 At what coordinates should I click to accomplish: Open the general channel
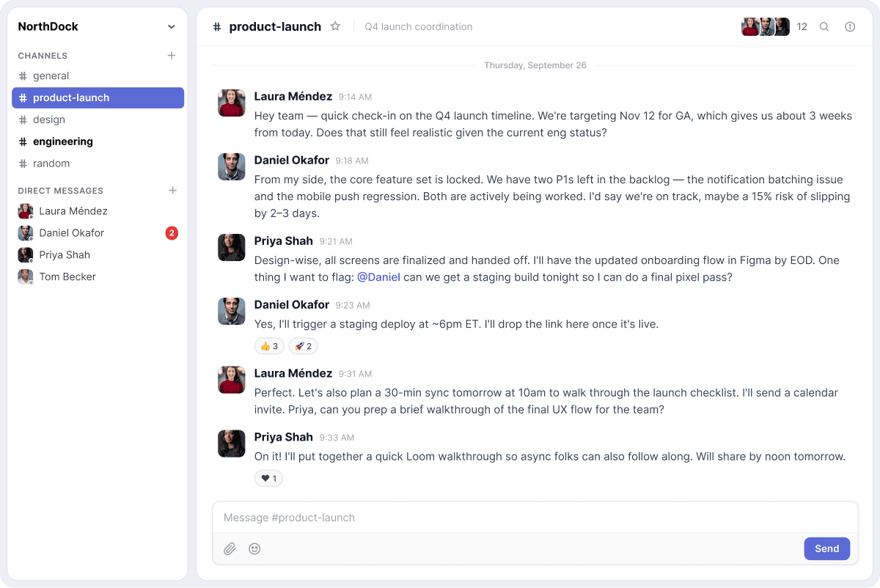point(98,76)
